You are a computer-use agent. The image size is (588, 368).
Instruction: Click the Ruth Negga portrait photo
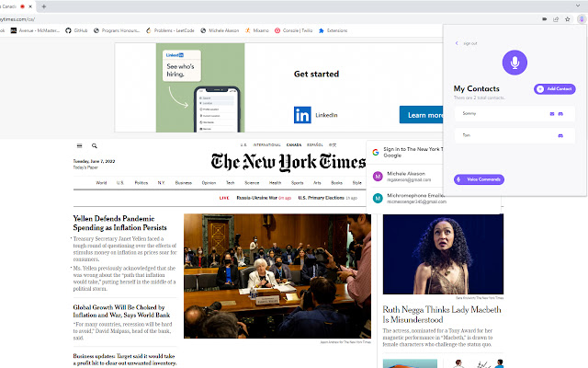[x=443, y=254]
